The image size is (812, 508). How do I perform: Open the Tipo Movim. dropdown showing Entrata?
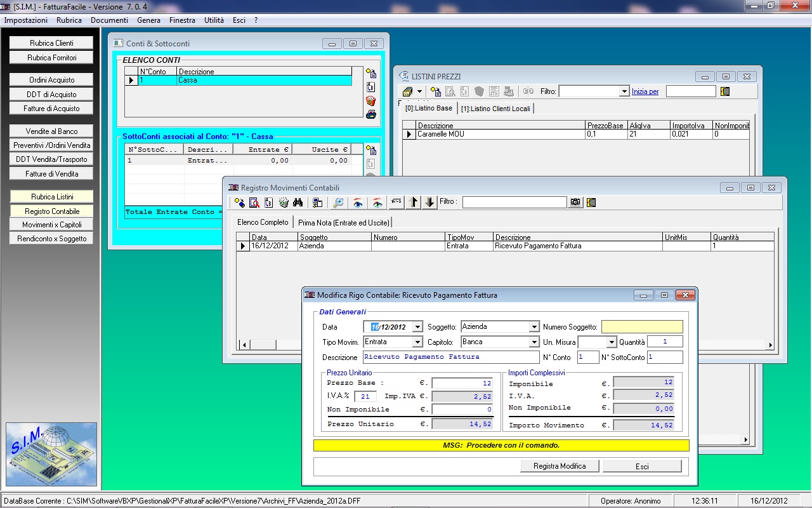pyautogui.click(x=417, y=342)
